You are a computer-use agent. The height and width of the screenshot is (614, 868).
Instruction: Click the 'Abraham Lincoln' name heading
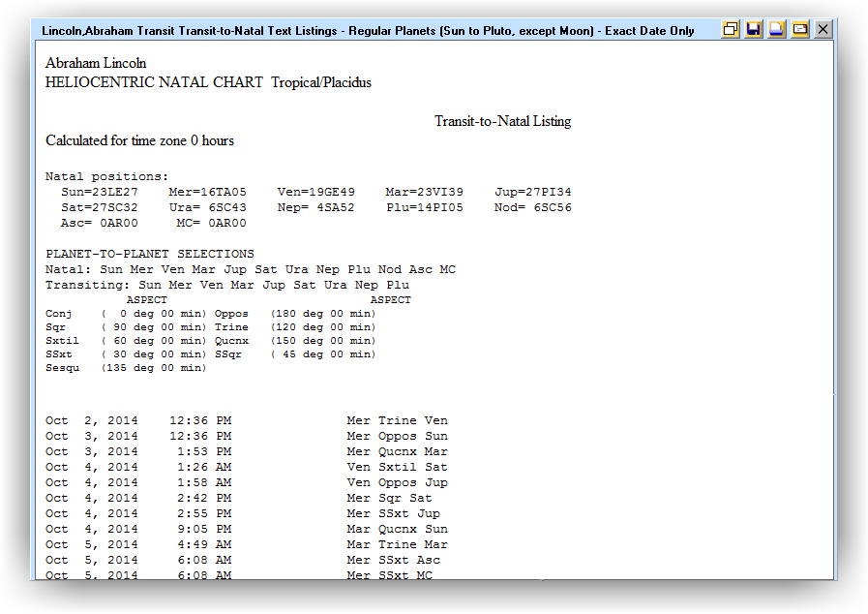click(x=96, y=63)
